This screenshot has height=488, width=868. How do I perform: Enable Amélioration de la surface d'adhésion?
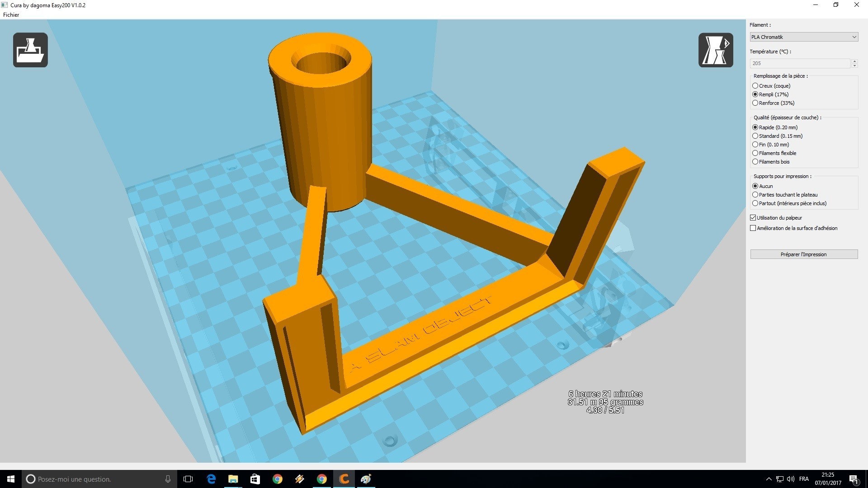[753, 228]
